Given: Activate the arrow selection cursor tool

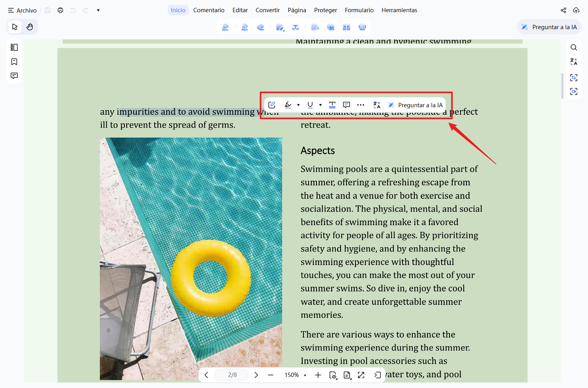Looking at the screenshot, I should [x=15, y=27].
